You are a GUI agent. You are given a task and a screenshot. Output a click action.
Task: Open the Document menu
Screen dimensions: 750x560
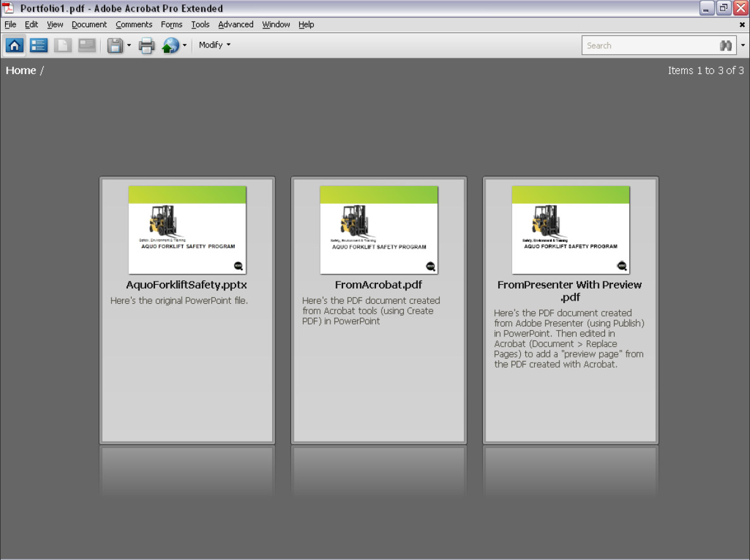click(89, 25)
